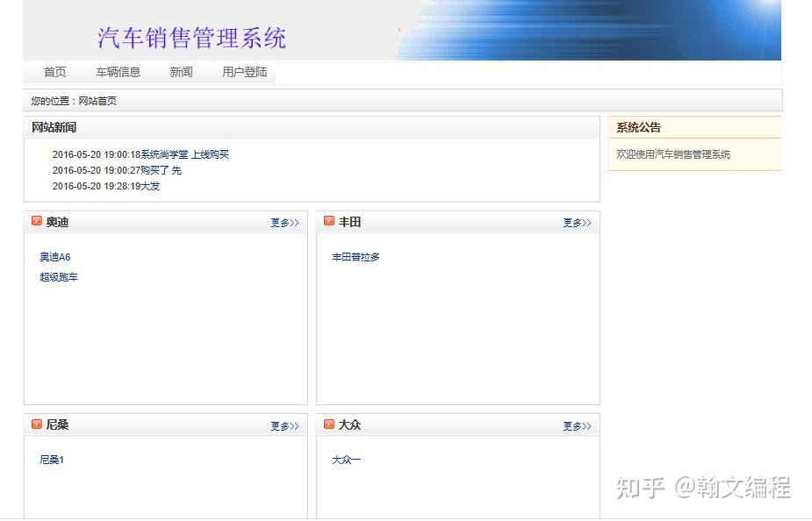Screen dimensions: 812x521
Task: Click the 欢迎使用汽车销售管理系统 announcement
Action: pos(674,153)
